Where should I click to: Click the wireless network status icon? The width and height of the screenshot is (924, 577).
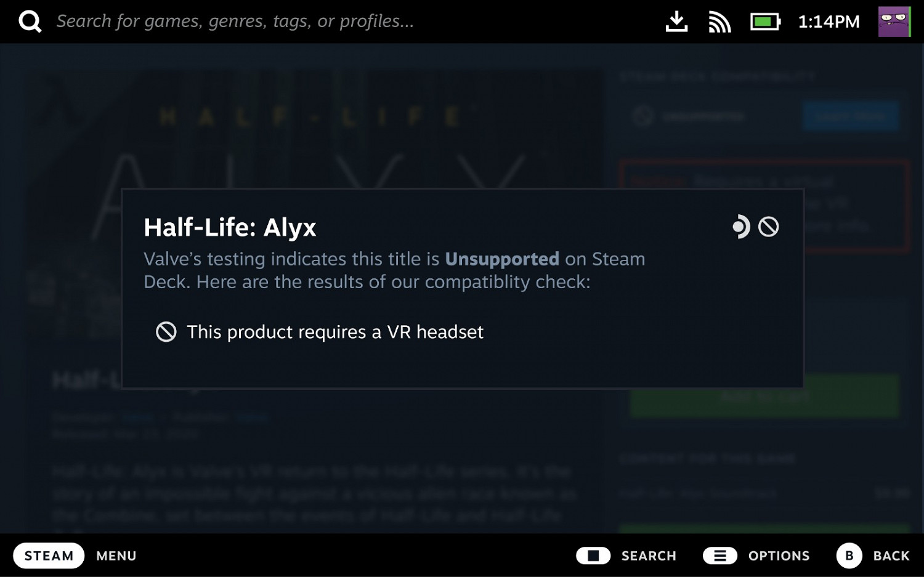(719, 22)
